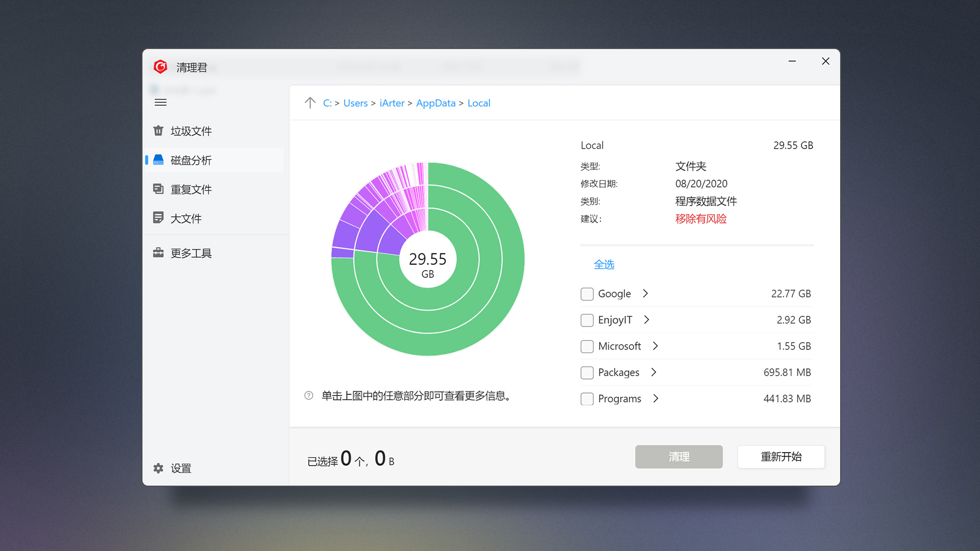Image resolution: width=980 pixels, height=551 pixels.
Task: Collapse the sidebar with the hamburger menu
Action: [x=160, y=103]
